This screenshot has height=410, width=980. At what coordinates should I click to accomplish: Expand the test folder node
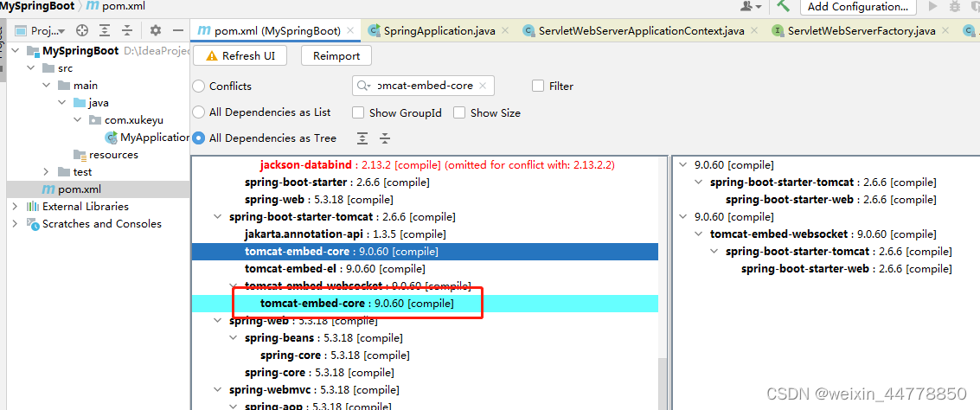(x=46, y=172)
